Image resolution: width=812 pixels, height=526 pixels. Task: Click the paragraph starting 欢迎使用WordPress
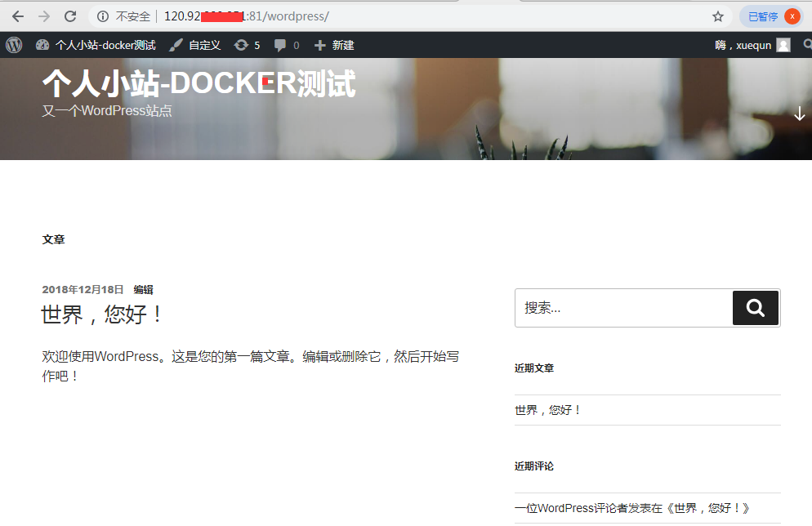coord(251,366)
